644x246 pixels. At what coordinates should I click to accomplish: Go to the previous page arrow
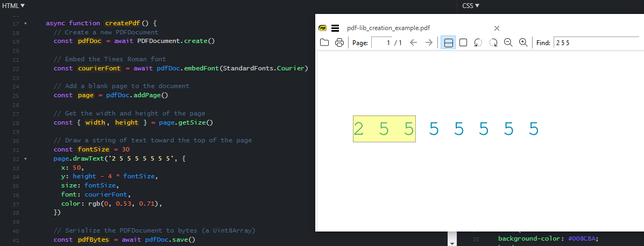point(414,42)
